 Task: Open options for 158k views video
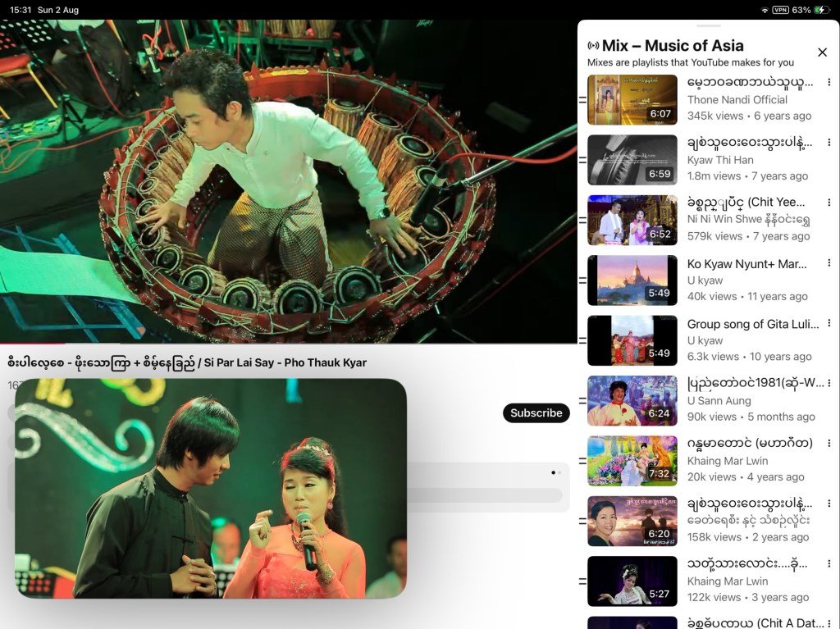point(829,503)
